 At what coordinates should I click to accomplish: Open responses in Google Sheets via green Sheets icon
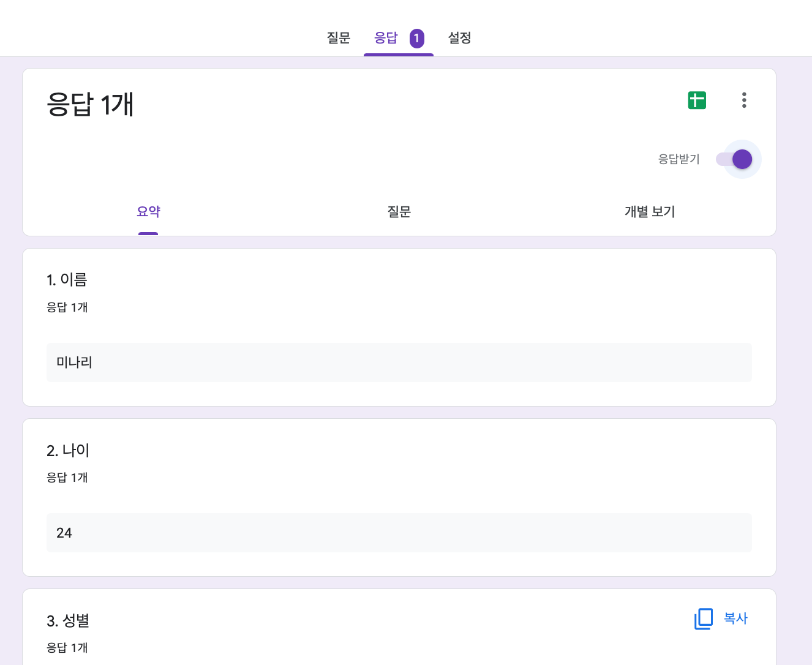[696, 100]
